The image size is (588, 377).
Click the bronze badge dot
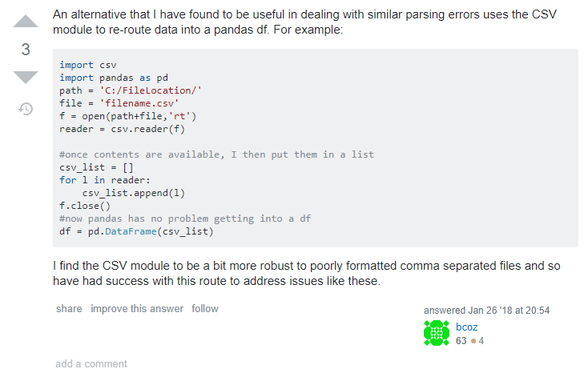tap(473, 341)
